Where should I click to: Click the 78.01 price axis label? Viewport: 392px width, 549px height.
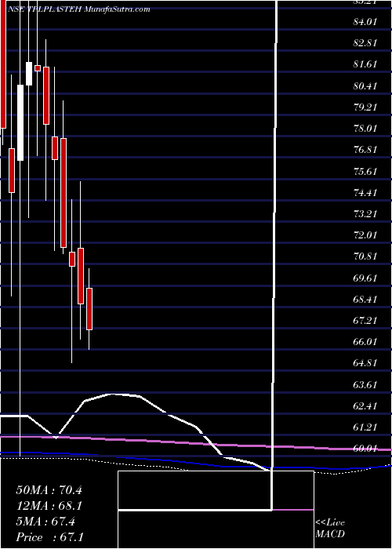(x=365, y=129)
